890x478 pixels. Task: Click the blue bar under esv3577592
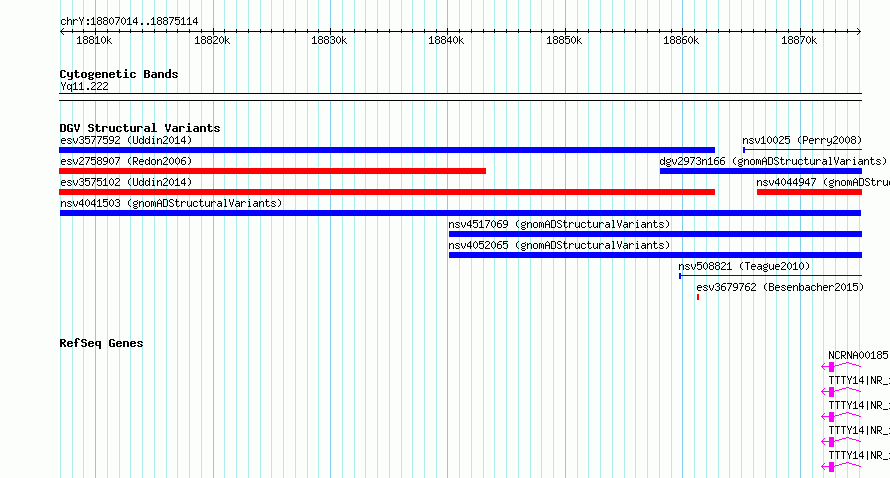(x=387, y=150)
